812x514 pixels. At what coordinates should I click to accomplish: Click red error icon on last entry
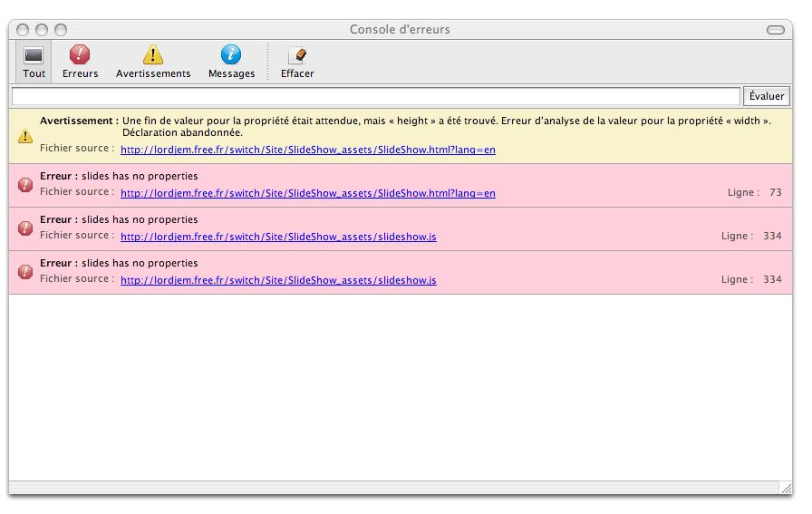pos(25,272)
